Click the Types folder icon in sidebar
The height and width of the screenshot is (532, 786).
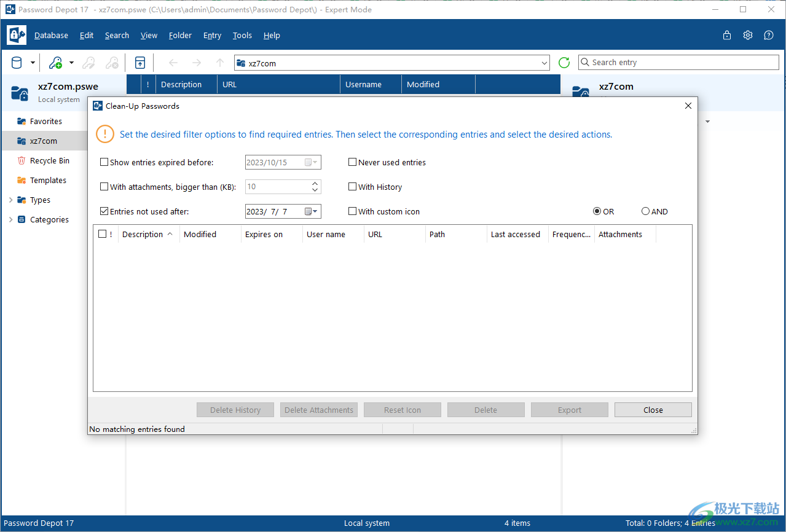[x=22, y=200]
